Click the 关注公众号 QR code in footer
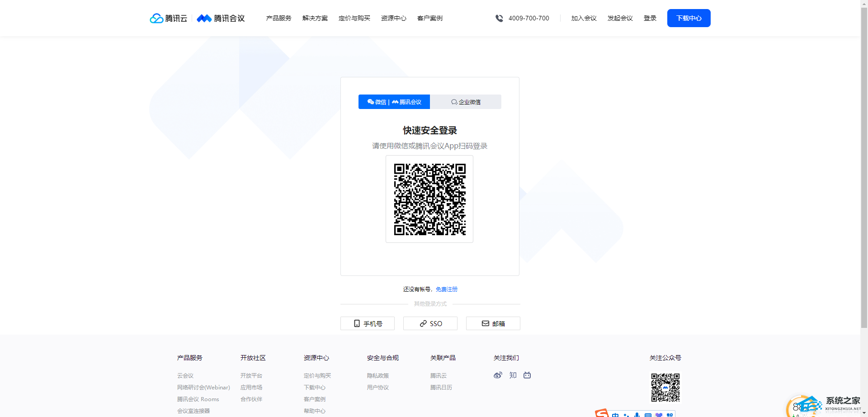Image resolution: width=868 pixels, height=417 pixels. coord(665,387)
